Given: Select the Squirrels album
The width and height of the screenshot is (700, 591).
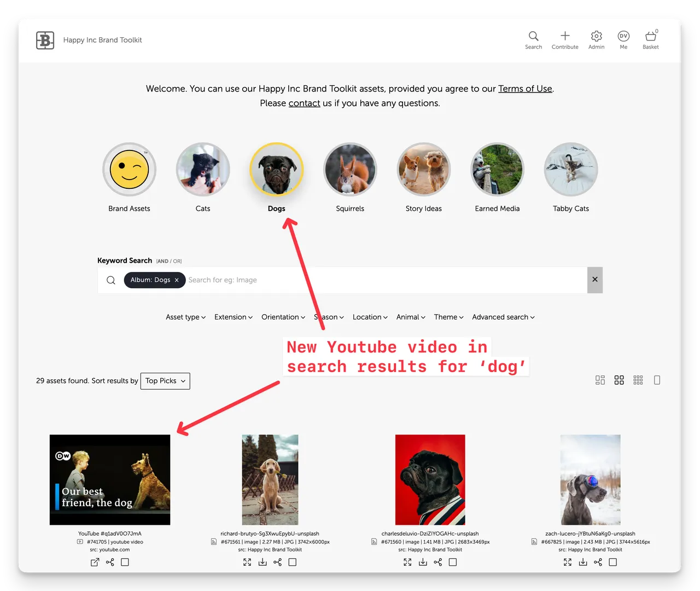Looking at the screenshot, I should [350, 170].
